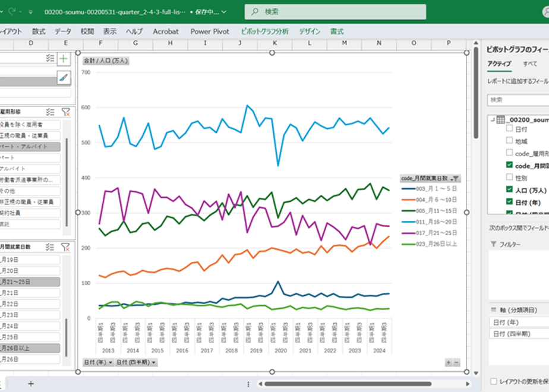Tick the 性別 field checkbox

(x=509, y=177)
